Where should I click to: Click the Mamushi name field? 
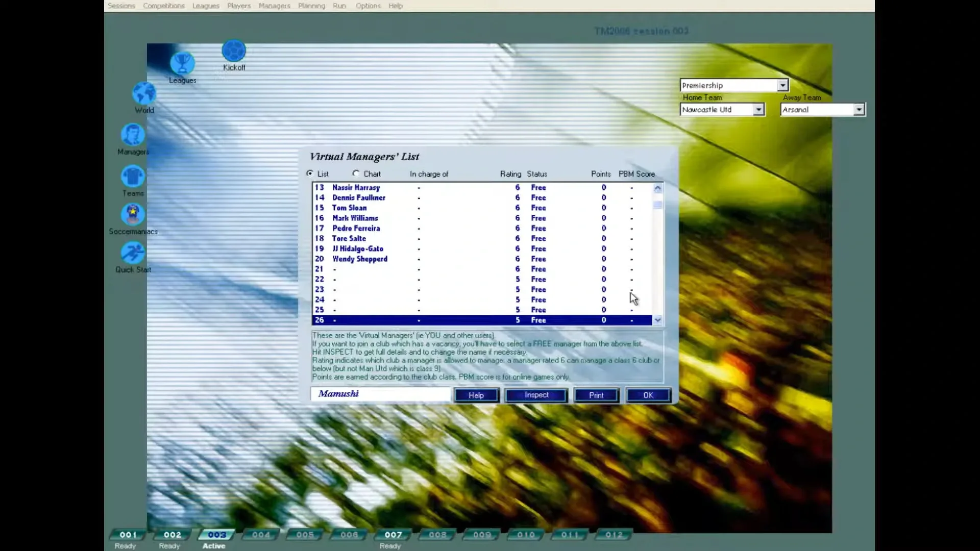coord(380,394)
